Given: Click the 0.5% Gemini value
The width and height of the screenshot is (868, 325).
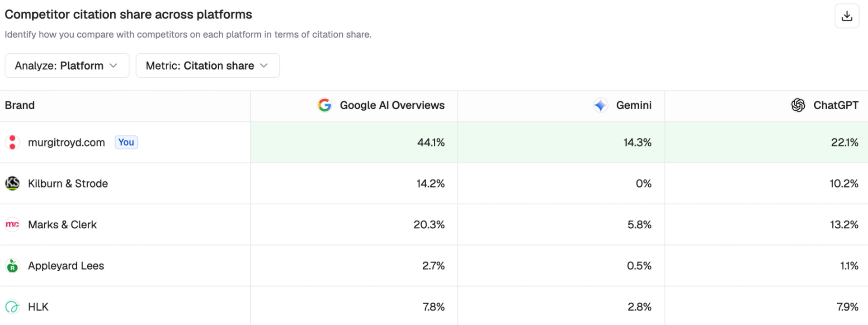Looking at the screenshot, I should (639, 266).
